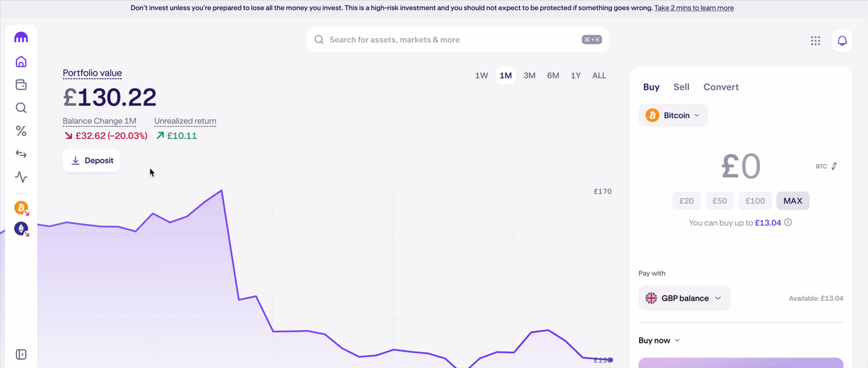
Task: Collapse the sidebar panel toggle
Action: [21, 354]
